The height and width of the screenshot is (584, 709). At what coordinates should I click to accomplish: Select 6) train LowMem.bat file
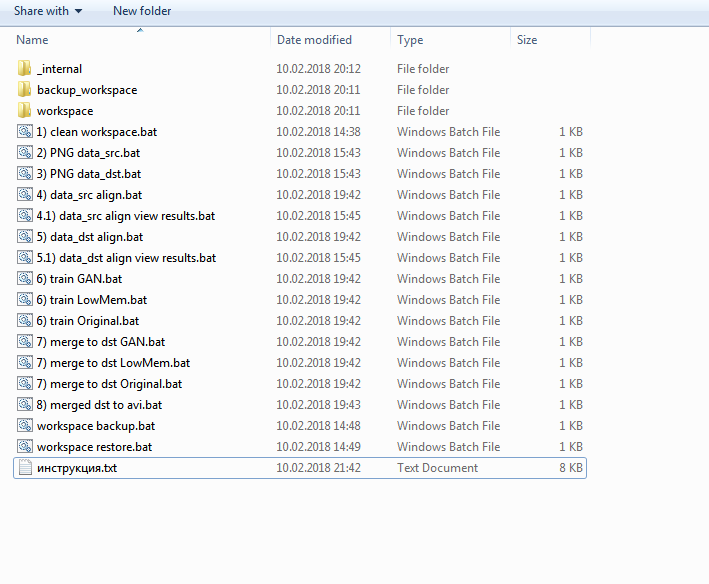[x=92, y=300]
